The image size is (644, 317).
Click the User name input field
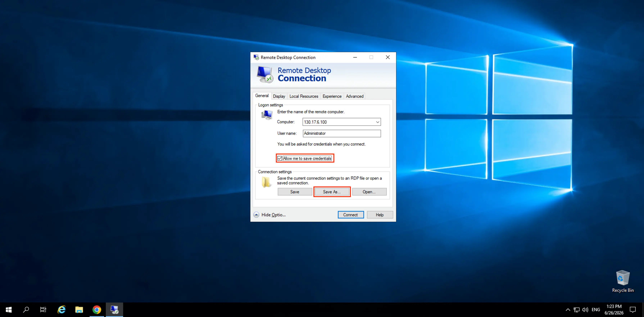342,133
